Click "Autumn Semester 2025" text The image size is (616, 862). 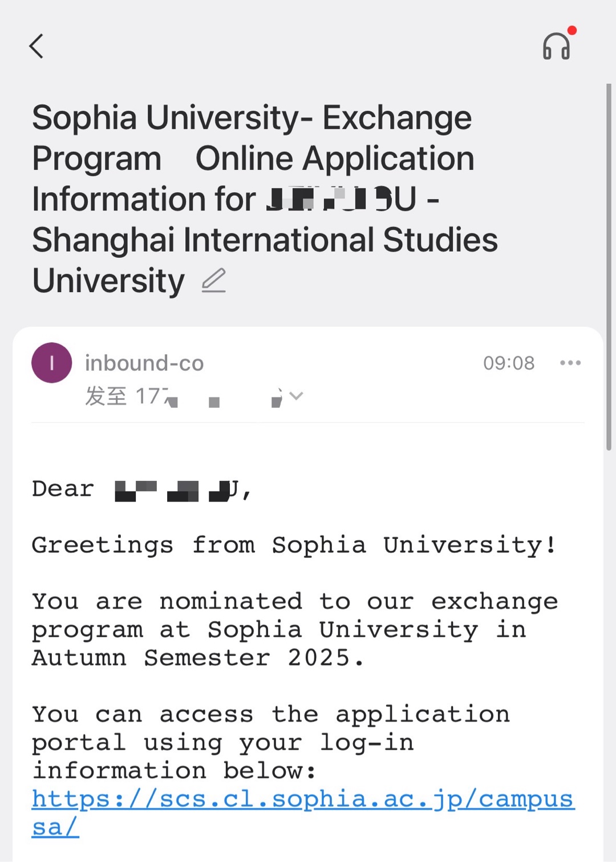pos(197,658)
